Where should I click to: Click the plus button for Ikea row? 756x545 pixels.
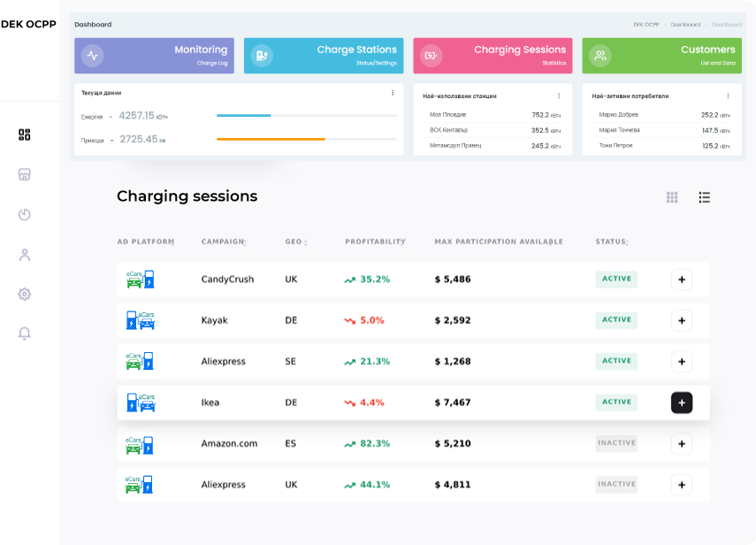coord(681,403)
